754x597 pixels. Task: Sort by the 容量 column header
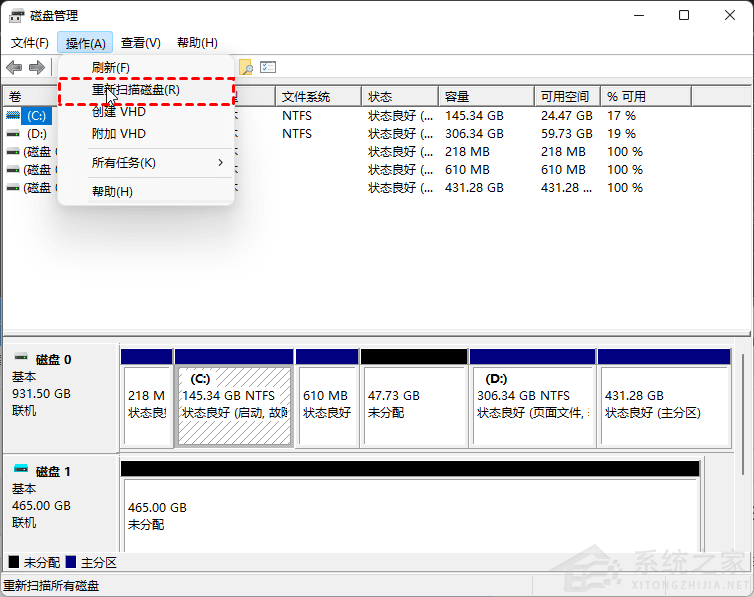click(x=485, y=96)
